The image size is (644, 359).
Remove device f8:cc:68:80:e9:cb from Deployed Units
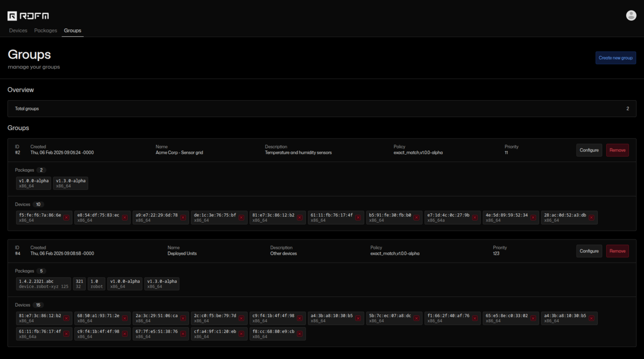coord(299,333)
